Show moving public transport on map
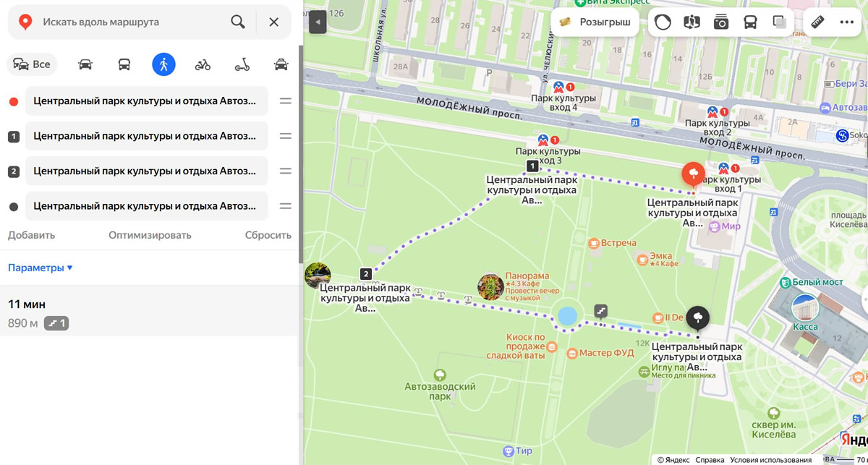 pos(750,22)
